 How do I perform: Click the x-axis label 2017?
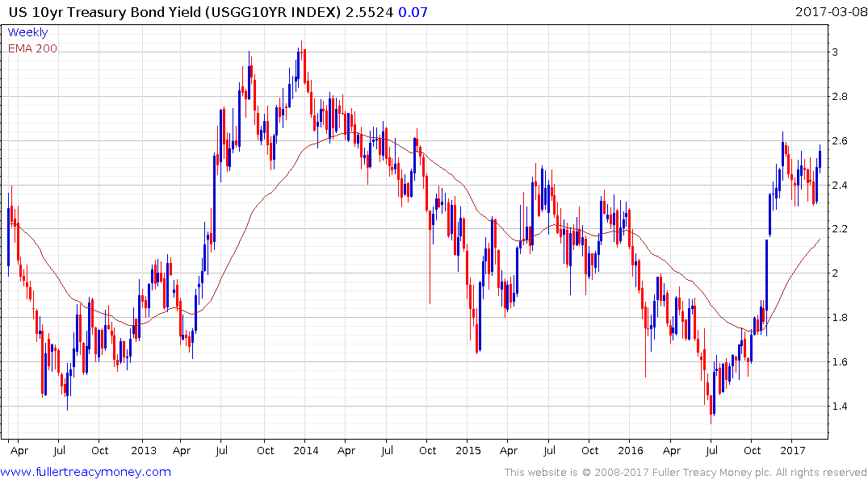(792, 450)
